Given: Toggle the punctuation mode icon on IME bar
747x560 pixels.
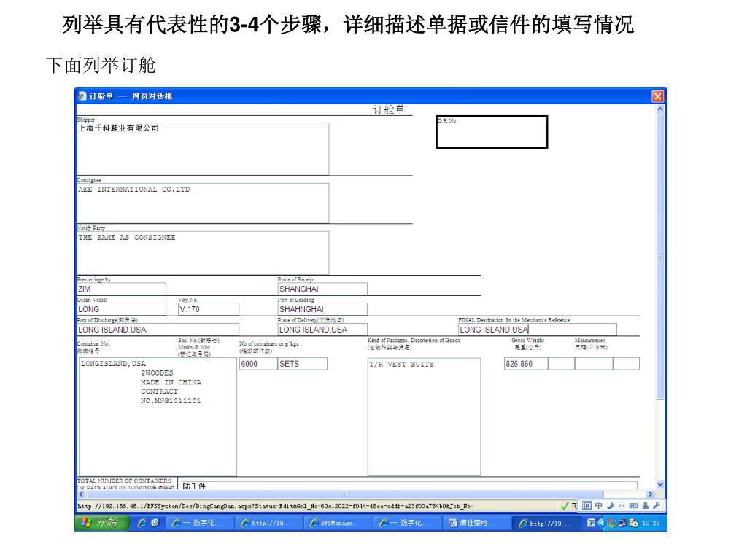Looking at the screenshot, I should point(622,506).
